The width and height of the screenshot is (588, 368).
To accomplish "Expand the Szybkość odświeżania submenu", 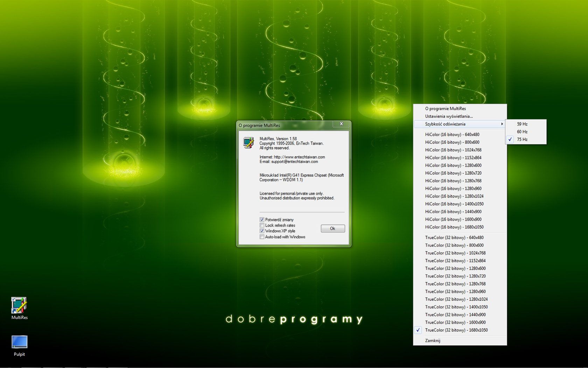I will pyautogui.click(x=460, y=124).
